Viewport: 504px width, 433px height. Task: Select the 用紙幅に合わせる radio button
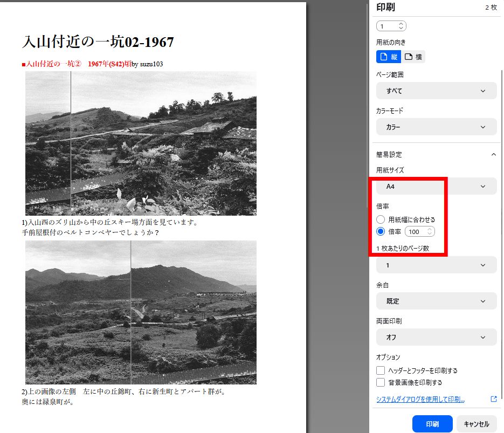click(381, 219)
